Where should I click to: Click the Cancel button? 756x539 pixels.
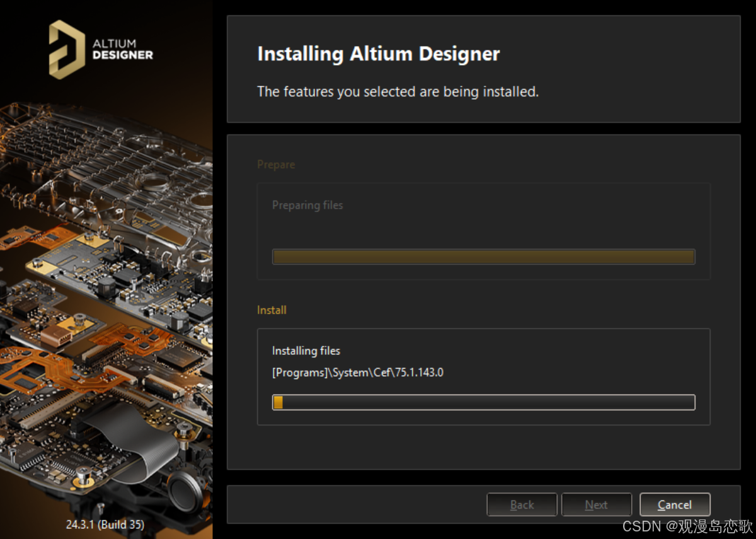(x=675, y=504)
